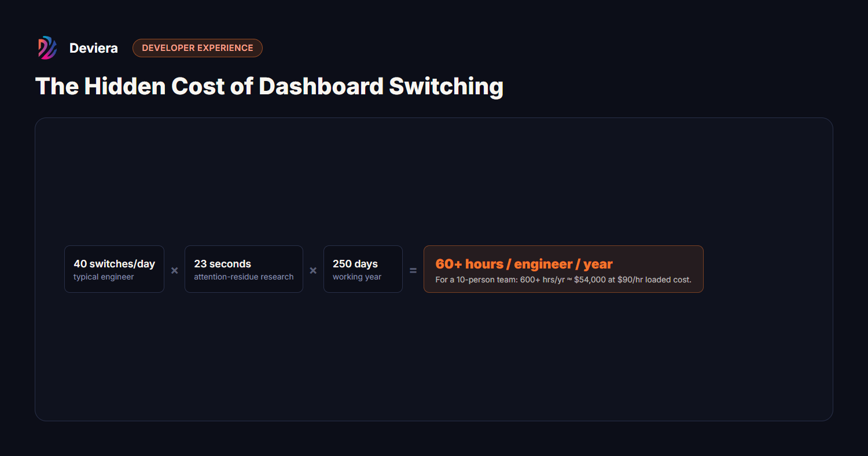Click the 250 days value
Image resolution: width=868 pixels, height=456 pixels.
point(355,264)
